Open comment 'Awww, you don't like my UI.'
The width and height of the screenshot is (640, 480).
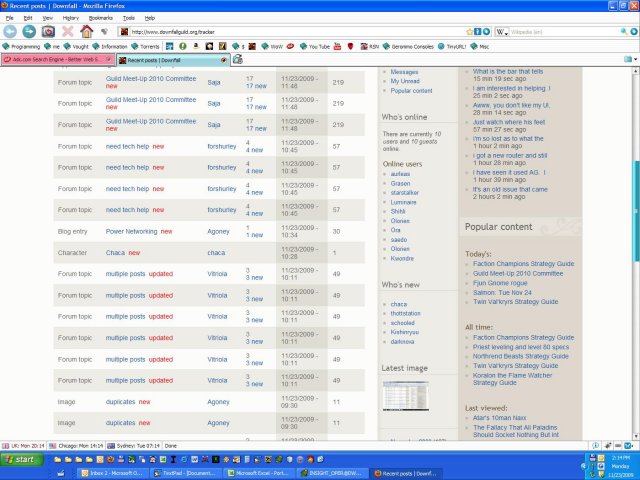[x=511, y=105]
